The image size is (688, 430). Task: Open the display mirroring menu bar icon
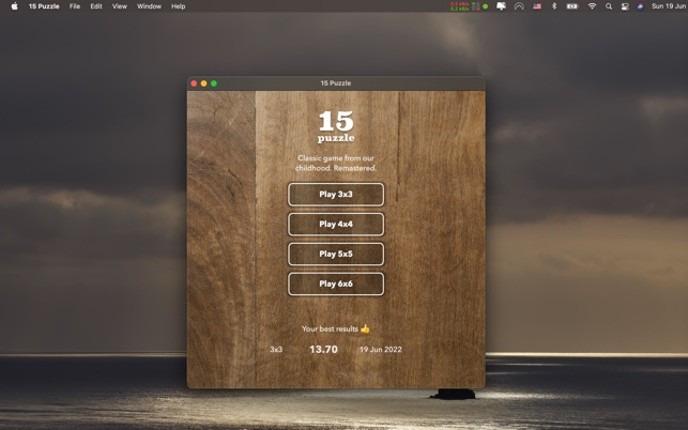[x=501, y=6]
